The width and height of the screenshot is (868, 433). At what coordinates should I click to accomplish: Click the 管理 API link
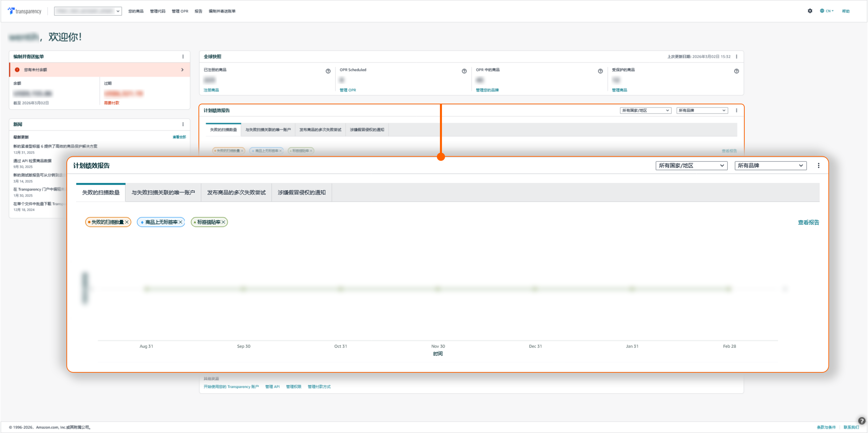(x=272, y=387)
